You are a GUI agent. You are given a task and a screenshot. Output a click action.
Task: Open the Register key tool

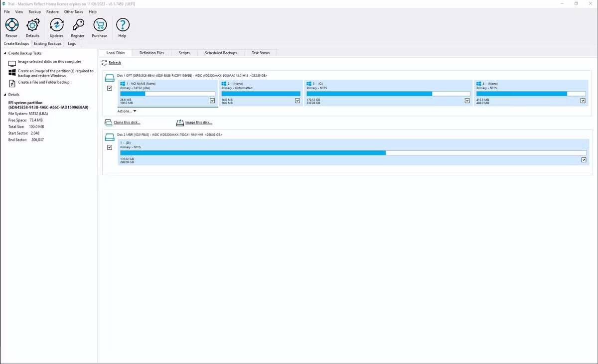(x=78, y=25)
